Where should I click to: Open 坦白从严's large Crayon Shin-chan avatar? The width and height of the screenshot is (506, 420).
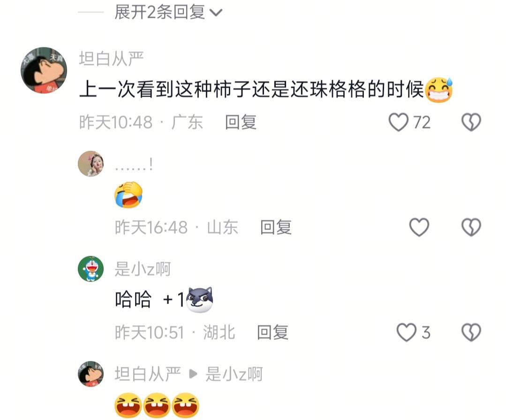(44, 70)
